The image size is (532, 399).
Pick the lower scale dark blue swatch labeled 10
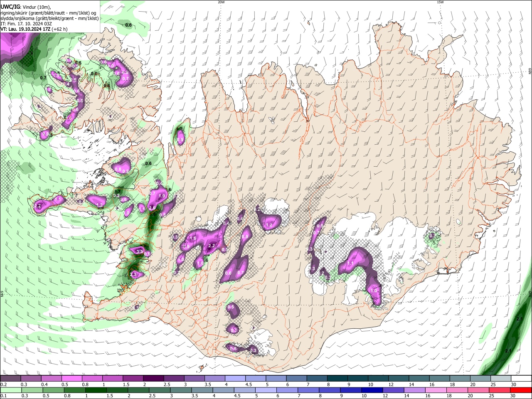point(372,390)
